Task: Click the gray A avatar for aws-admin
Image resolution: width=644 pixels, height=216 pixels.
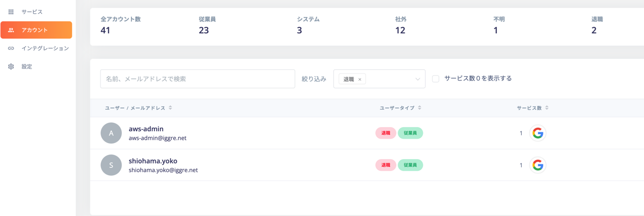Action: point(111,133)
